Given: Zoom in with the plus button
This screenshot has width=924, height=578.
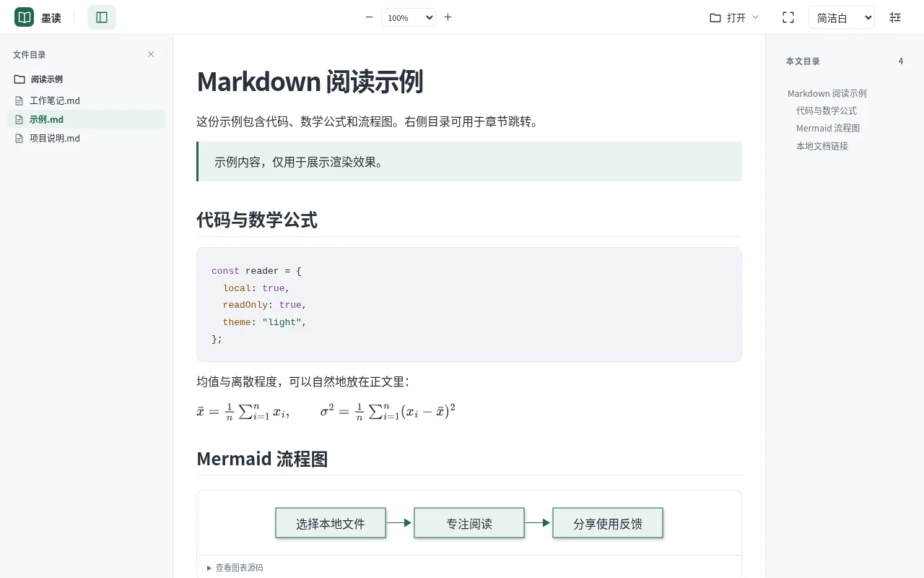Looking at the screenshot, I should [x=448, y=17].
